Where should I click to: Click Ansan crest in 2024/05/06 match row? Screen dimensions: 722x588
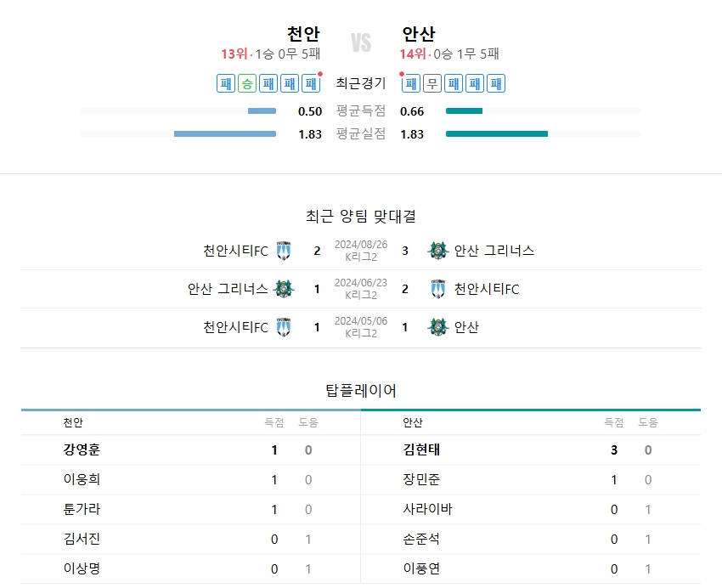click(x=437, y=327)
